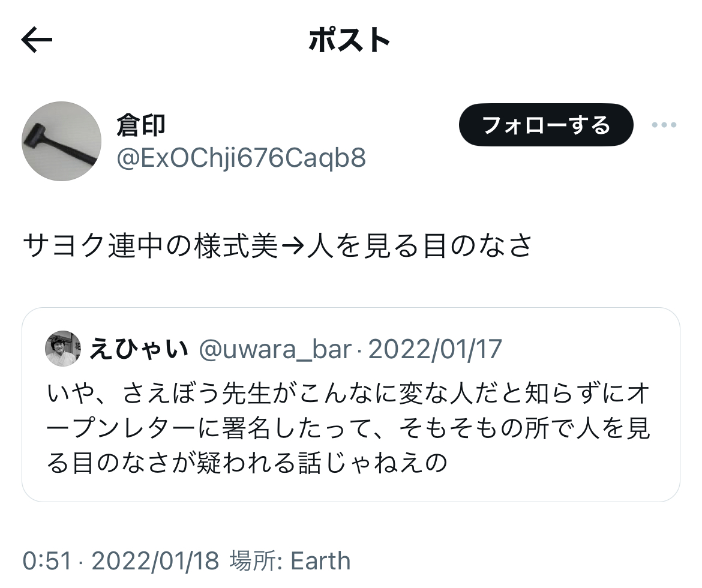Open 倉印's hammer profile picture

pos(61,142)
